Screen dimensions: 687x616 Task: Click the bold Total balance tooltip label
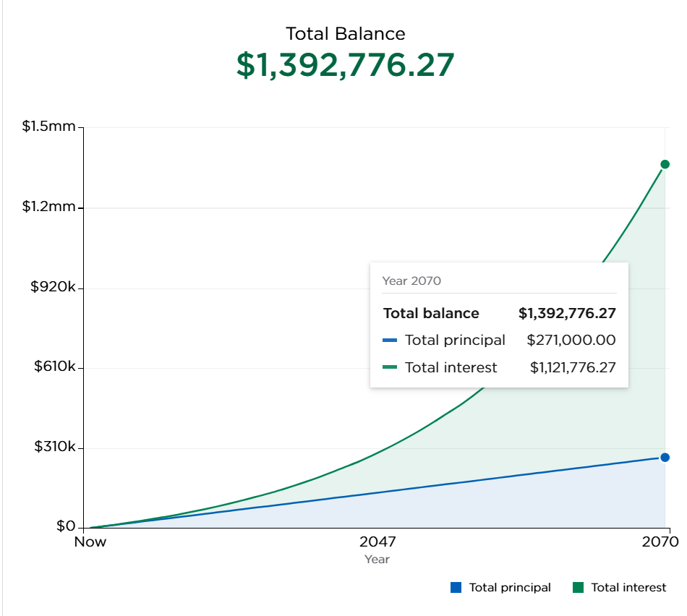(431, 313)
